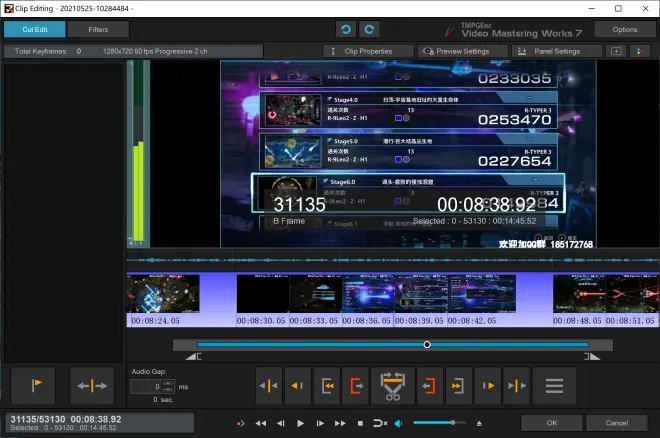660x438 pixels.
Task: Click the seek bar position handle
Action: coord(427,345)
